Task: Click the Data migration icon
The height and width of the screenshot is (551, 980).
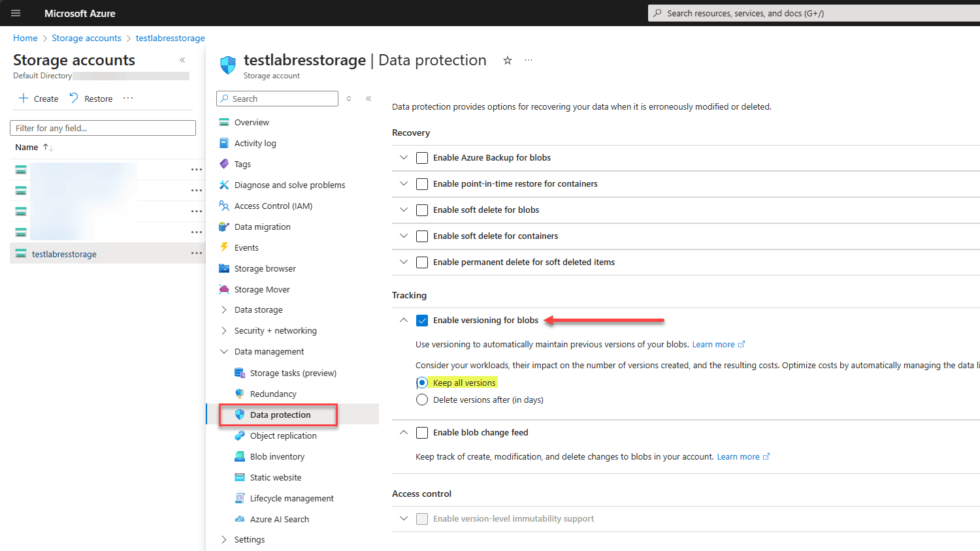Action: 224,227
